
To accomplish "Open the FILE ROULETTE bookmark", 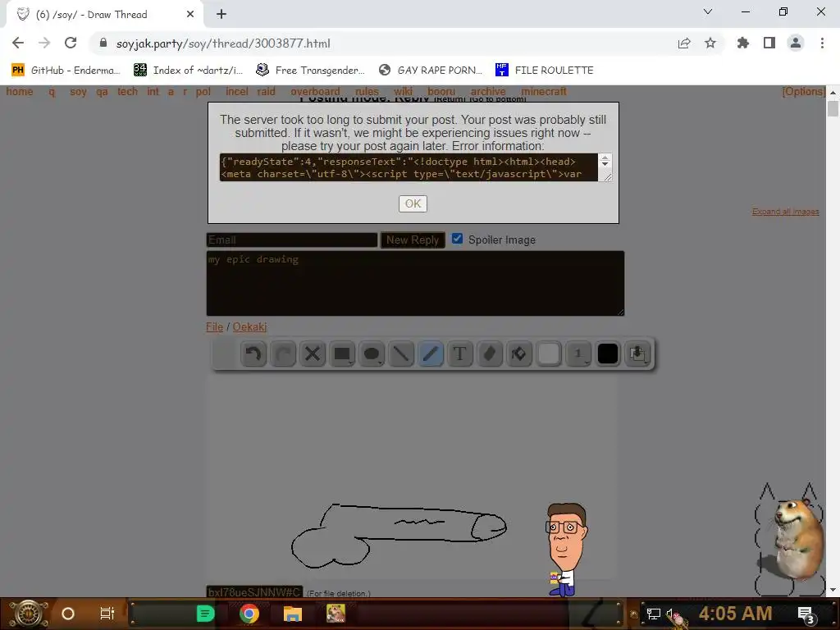I will click(545, 70).
